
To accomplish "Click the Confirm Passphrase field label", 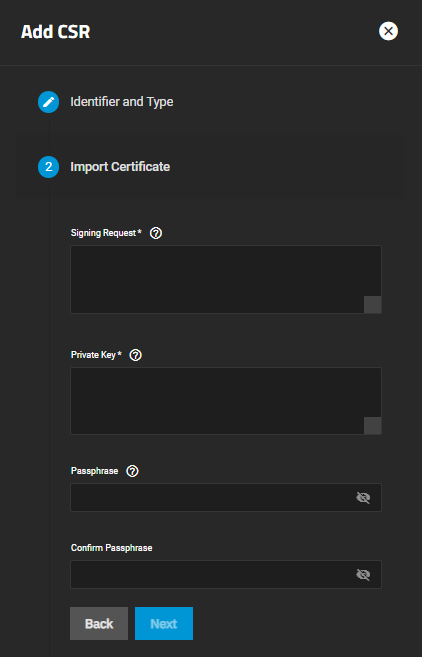I will (111, 548).
